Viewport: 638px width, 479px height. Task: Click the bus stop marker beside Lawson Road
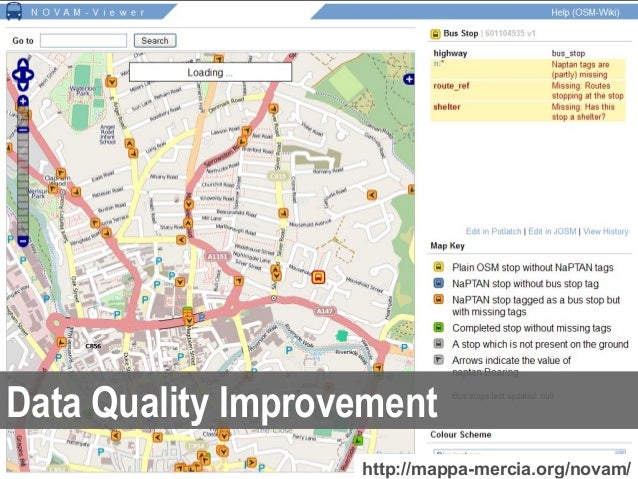click(247, 131)
